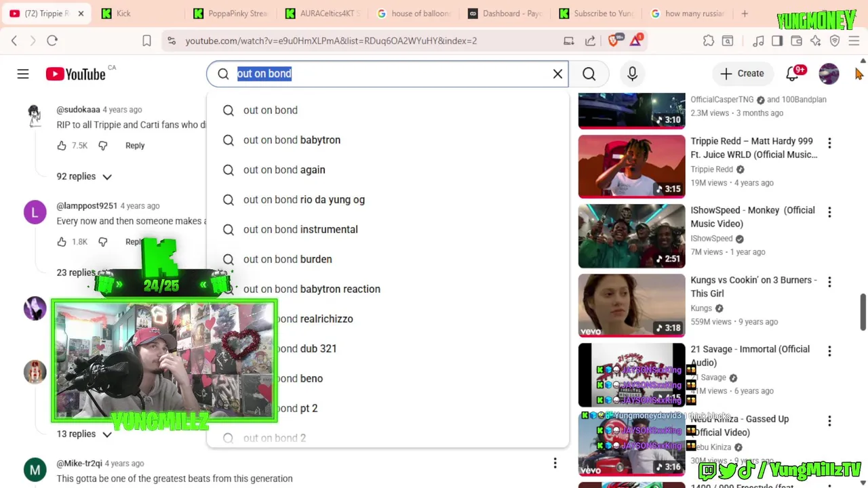Switch to house of balloons Google tab
Screen dimensions: 868x488
(414, 14)
